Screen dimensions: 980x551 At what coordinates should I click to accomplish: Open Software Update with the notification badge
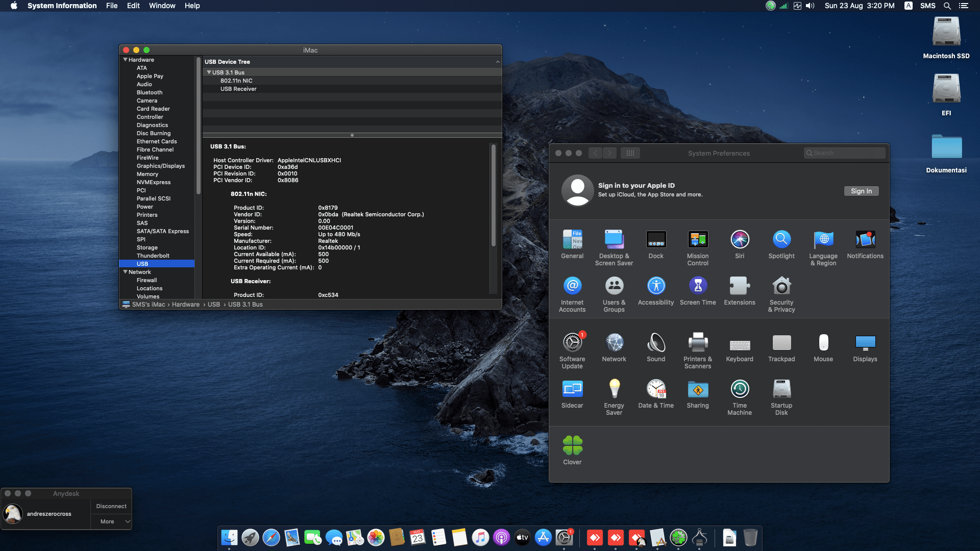click(x=572, y=342)
